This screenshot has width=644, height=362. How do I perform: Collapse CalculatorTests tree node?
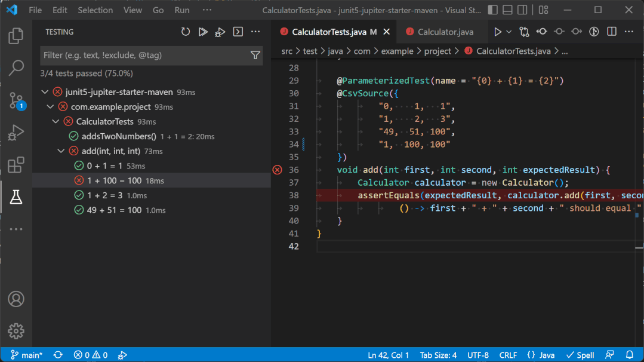point(56,122)
